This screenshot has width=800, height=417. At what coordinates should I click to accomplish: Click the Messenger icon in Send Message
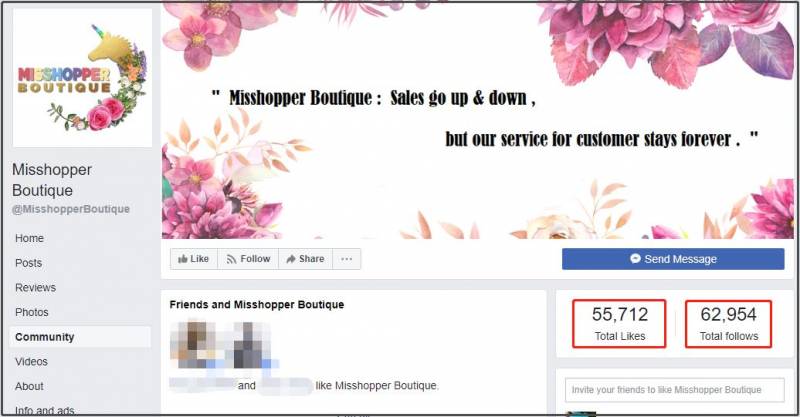click(635, 259)
